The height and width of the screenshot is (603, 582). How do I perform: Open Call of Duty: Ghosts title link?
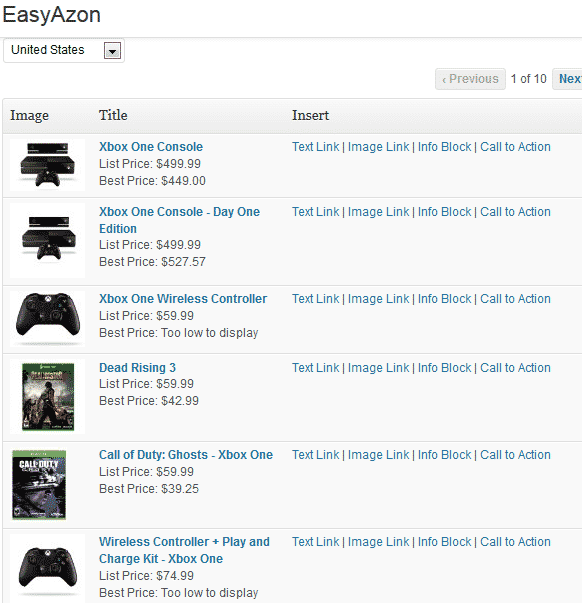[x=186, y=455]
